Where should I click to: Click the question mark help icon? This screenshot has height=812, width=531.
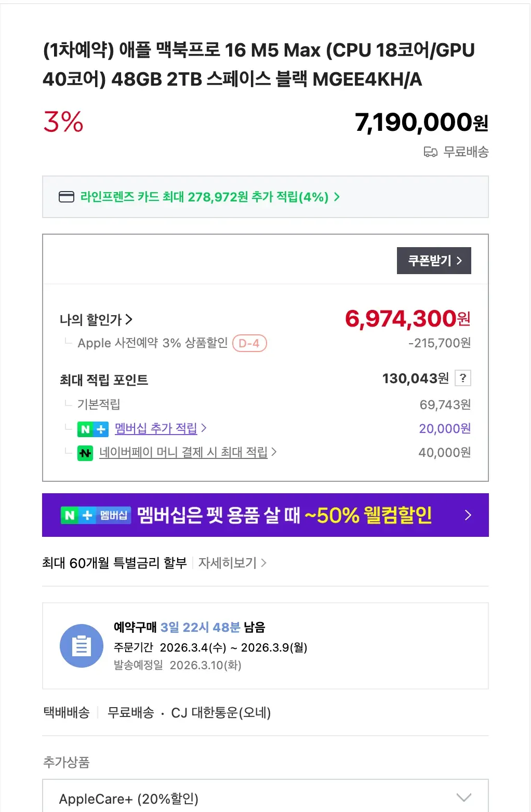(x=462, y=378)
